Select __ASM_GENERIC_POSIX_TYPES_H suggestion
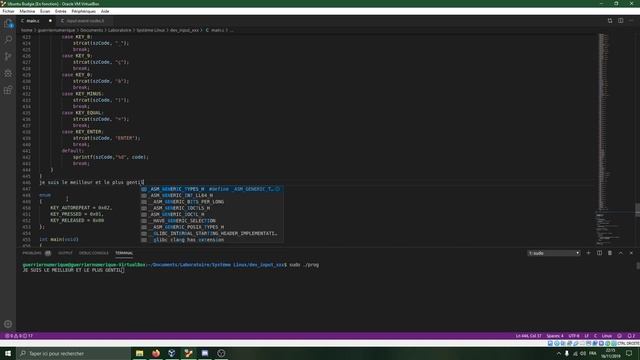Screen dimensions: 640x360 tap(212, 227)
